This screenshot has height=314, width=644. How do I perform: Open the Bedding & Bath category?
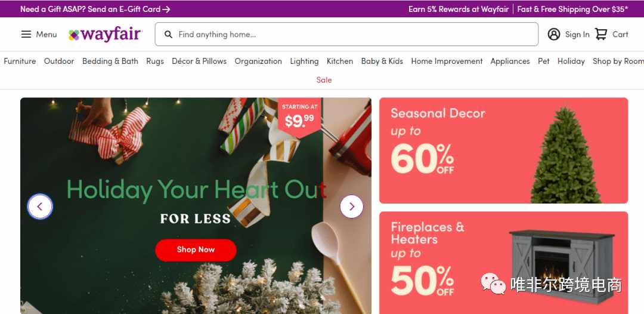110,61
